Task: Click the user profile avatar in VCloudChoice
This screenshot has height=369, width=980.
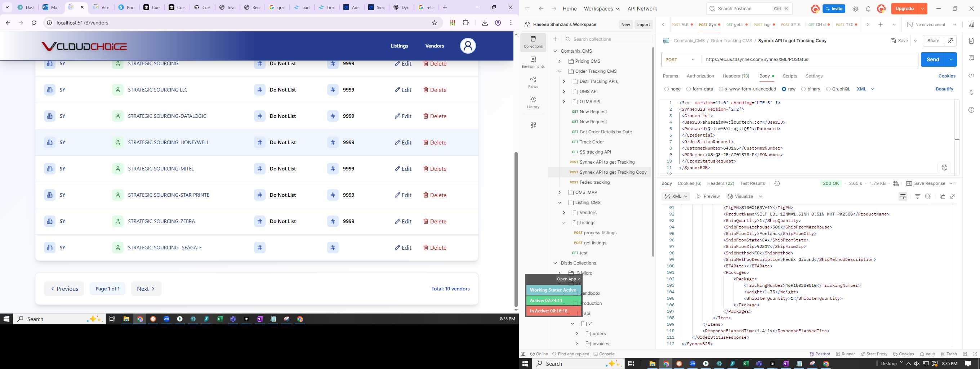Action: pos(468,46)
